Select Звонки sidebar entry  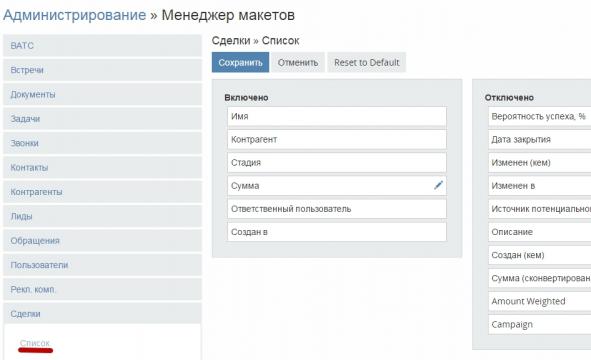click(x=103, y=143)
